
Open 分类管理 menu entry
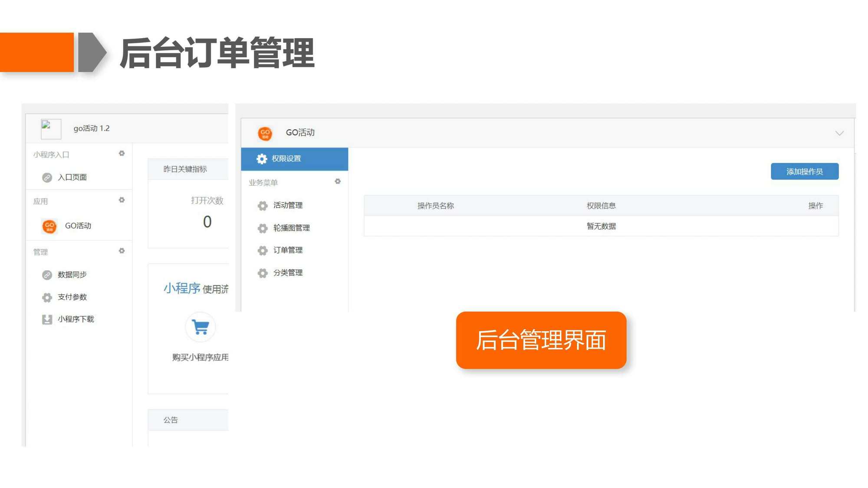[x=288, y=273]
